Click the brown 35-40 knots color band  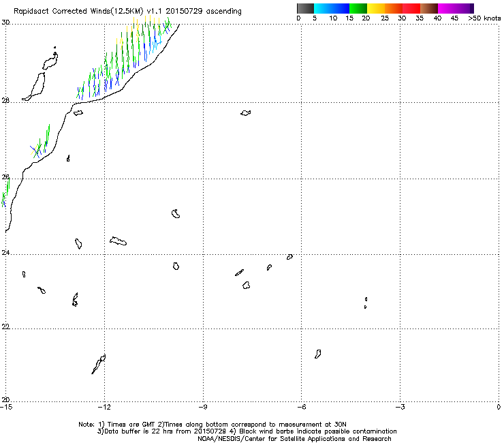coord(429,8)
